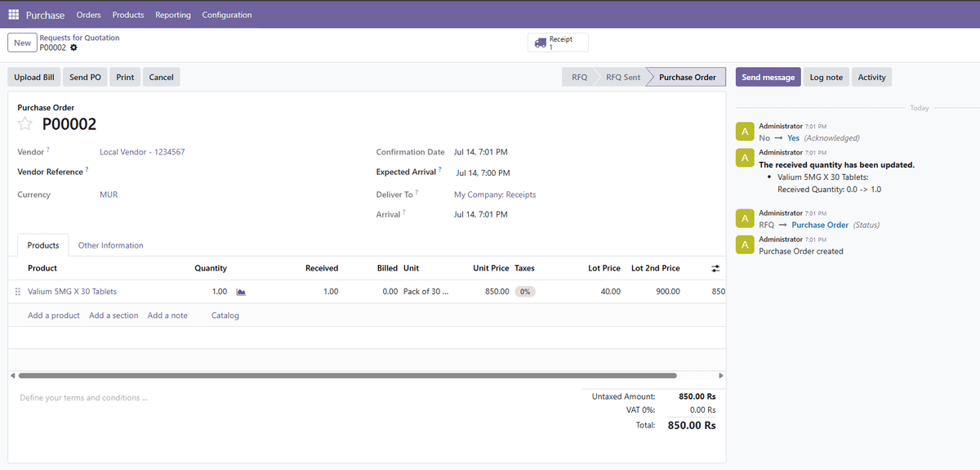Click Send PO button
This screenshot has height=470, width=980.
85,77
